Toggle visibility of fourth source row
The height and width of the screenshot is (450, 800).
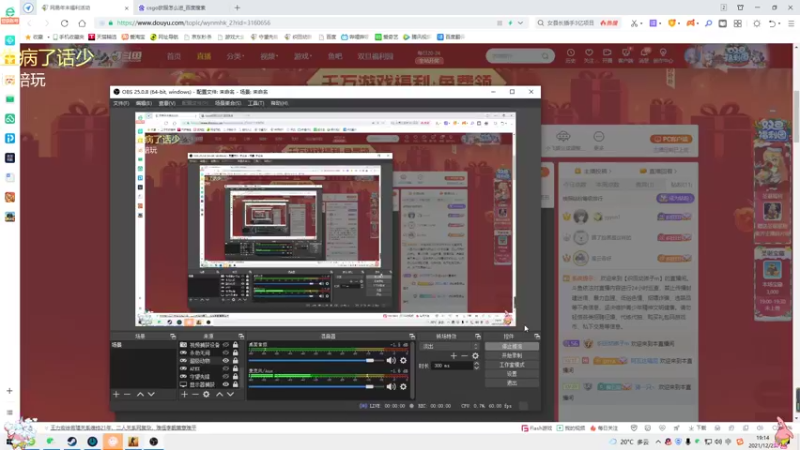click(226, 368)
